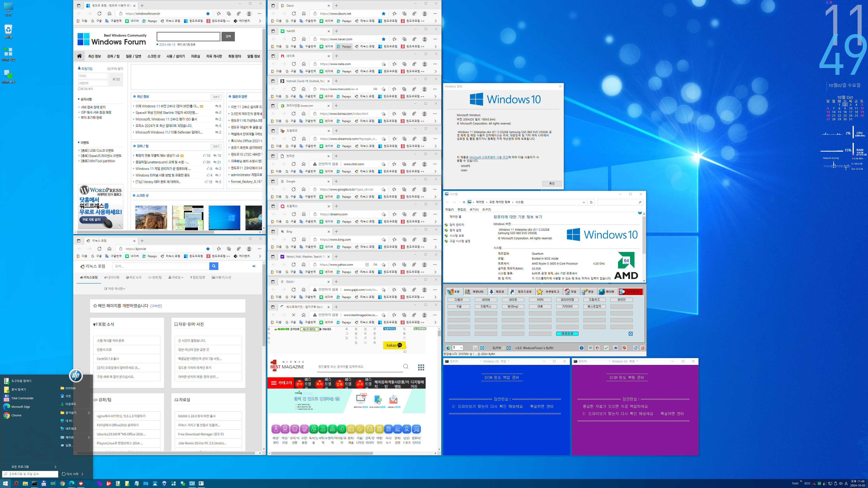The image size is (868, 488).
Task: Click the 로그인 button on Windows Forum
Action: pyautogui.click(x=116, y=79)
